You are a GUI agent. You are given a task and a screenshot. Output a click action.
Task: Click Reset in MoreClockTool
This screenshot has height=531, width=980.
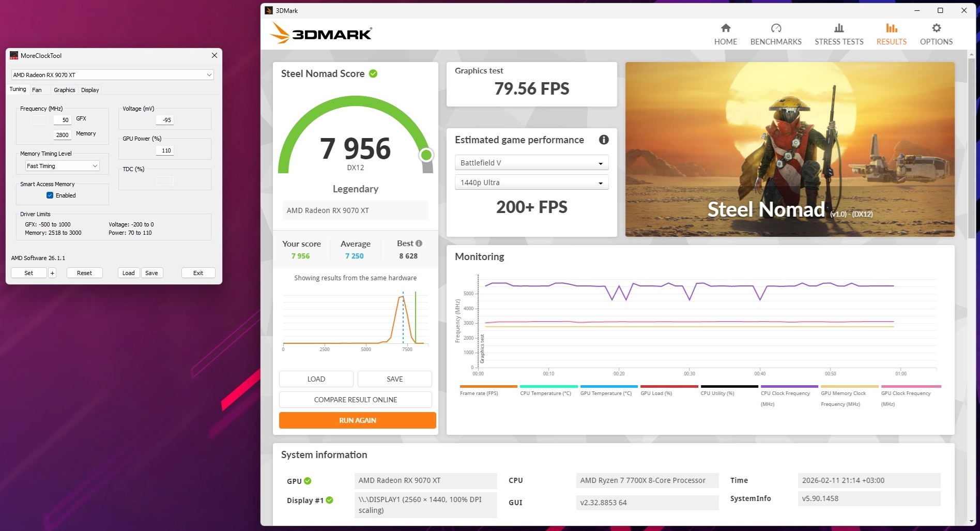[84, 273]
